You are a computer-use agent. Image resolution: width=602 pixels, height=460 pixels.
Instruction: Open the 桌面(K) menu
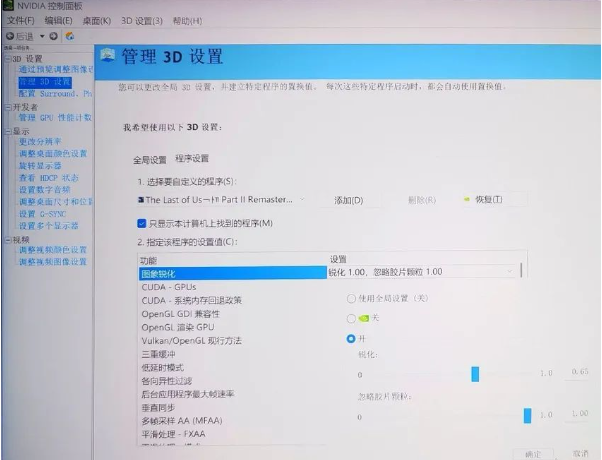click(97, 21)
